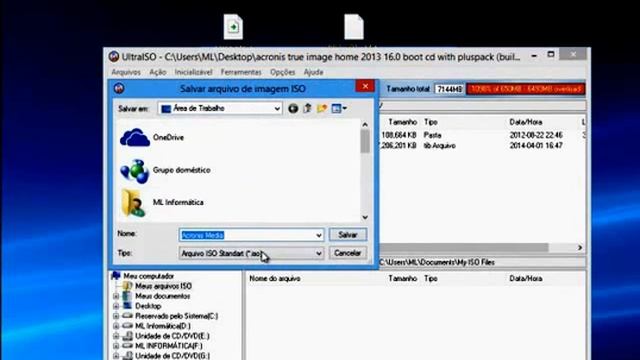Expand Reservado pelo Sistema(C:) node
Viewport: 640px width, 360px height.
116,316
